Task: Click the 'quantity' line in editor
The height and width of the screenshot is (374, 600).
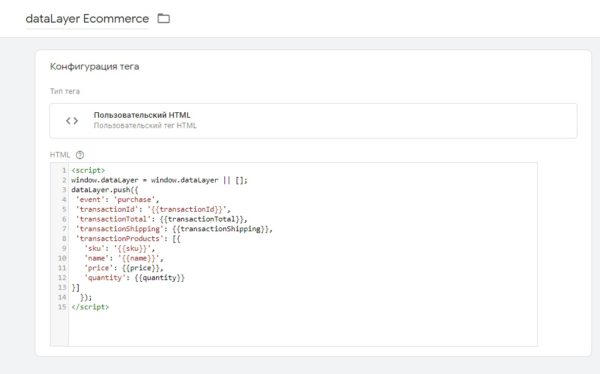Action: [x=134, y=278]
